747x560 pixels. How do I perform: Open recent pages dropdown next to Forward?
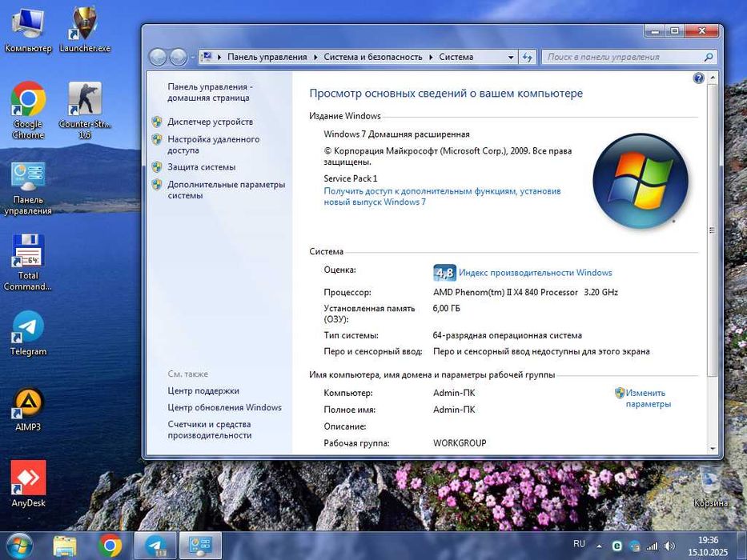pos(192,57)
